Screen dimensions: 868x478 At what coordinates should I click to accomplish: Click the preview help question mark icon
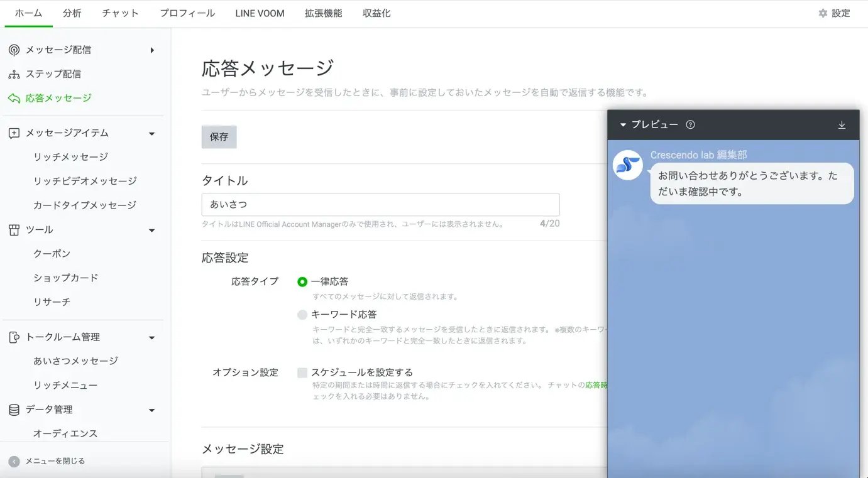690,124
